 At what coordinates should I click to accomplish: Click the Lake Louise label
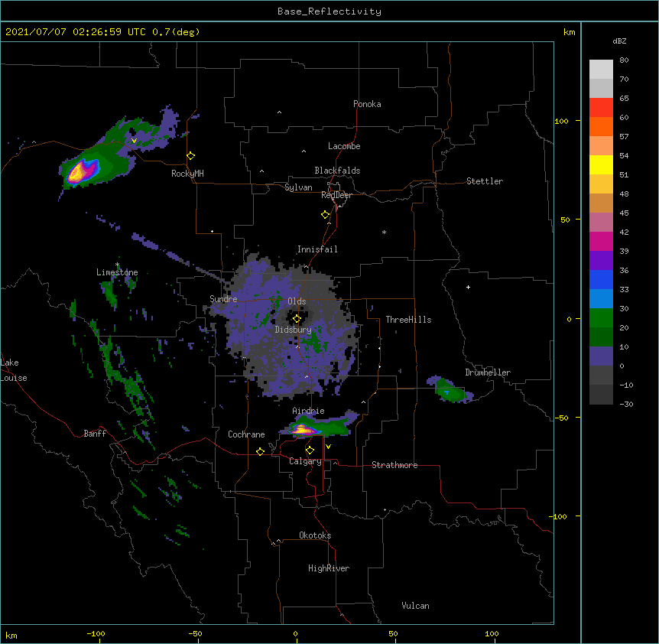14,370
